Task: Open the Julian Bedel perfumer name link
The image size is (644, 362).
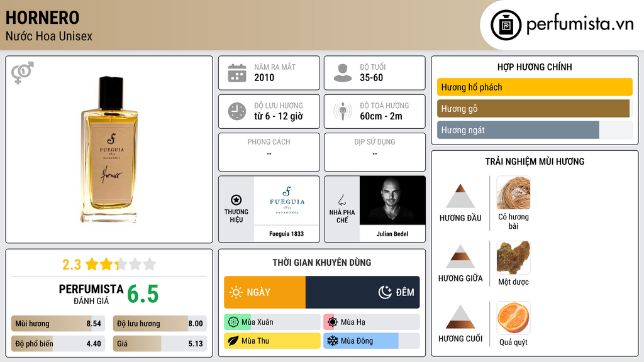Action: pyautogui.click(x=392, y=234)
